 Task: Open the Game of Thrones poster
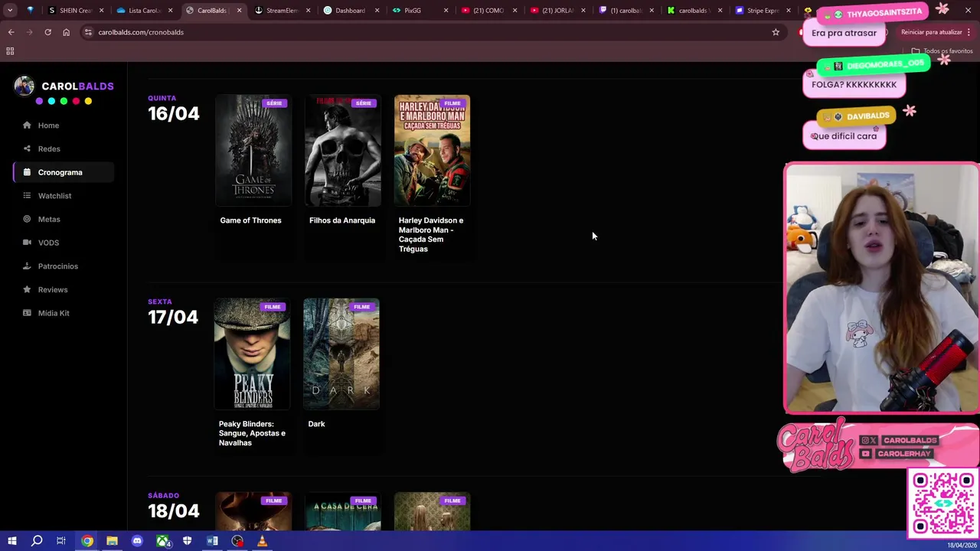coord(253,151)
